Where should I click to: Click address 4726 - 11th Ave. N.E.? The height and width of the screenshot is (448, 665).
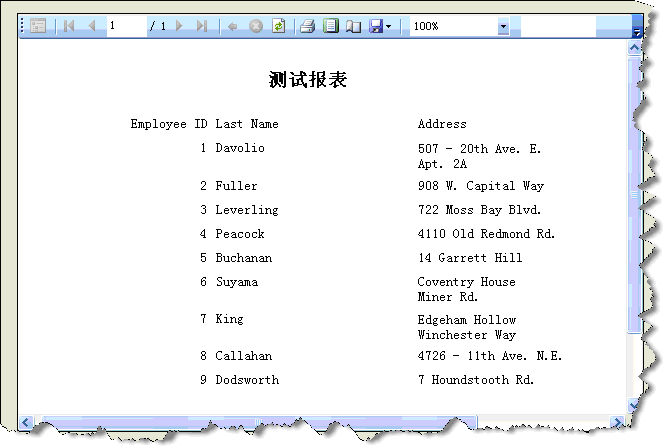[490, 356]
